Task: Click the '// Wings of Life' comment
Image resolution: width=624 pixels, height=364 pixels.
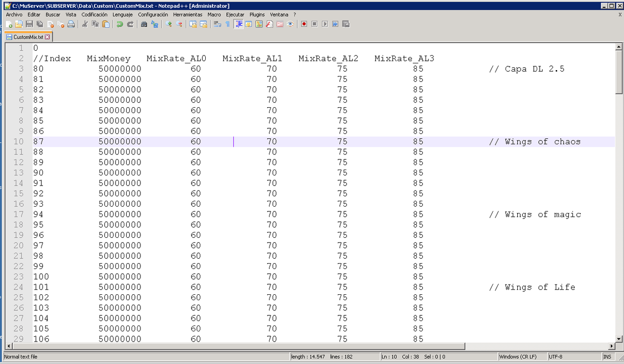Action: [x=532, y=287]
